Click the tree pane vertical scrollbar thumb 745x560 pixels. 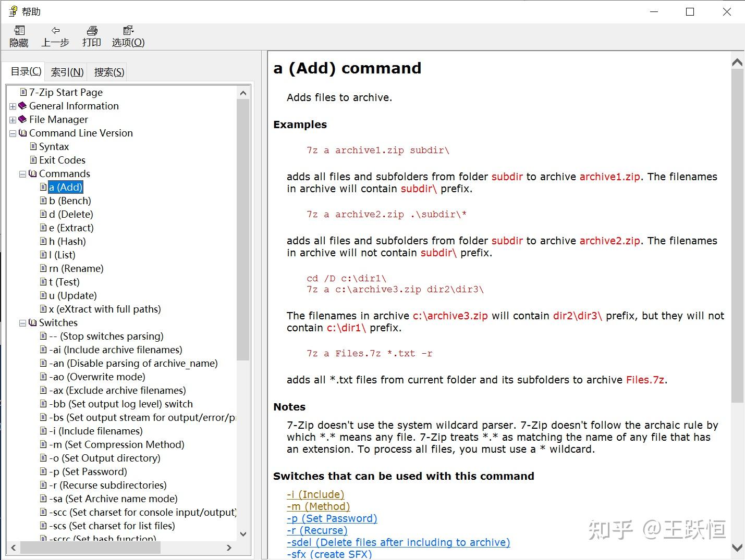[x=243, y=229]
